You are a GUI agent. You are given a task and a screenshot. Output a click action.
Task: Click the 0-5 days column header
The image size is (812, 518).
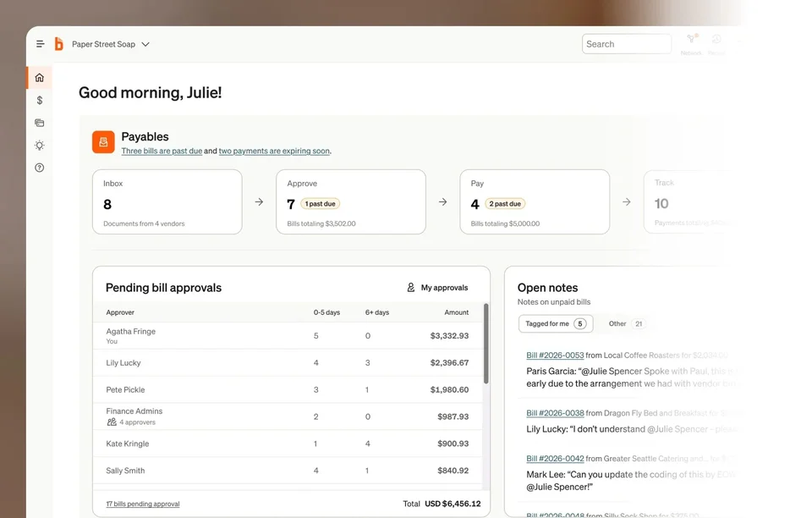click(326, 312)
